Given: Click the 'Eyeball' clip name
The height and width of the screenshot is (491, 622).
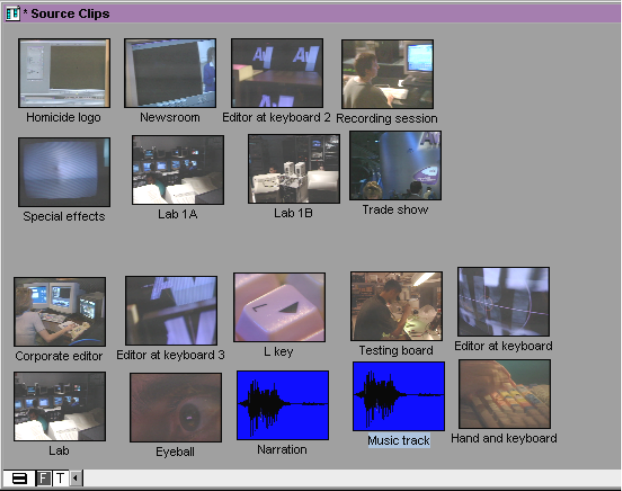Looking at the screenshot, I should [x=175, y=452].
